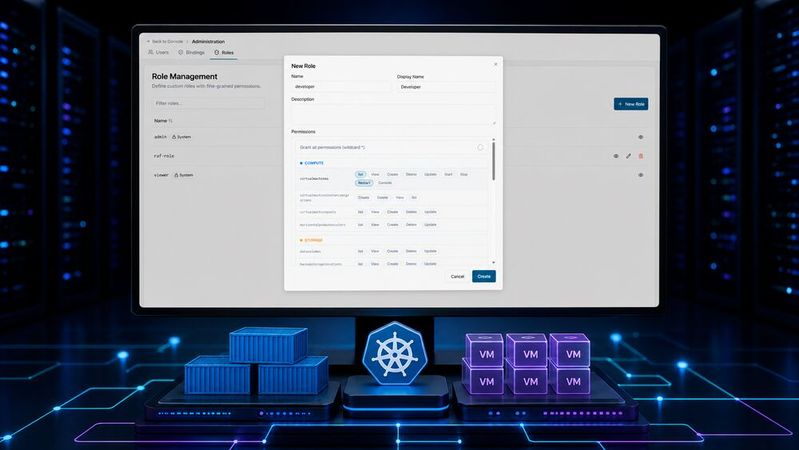Toggle View permission for virtualmachines
Screen dimensions: 799x450
coord(375,174)
